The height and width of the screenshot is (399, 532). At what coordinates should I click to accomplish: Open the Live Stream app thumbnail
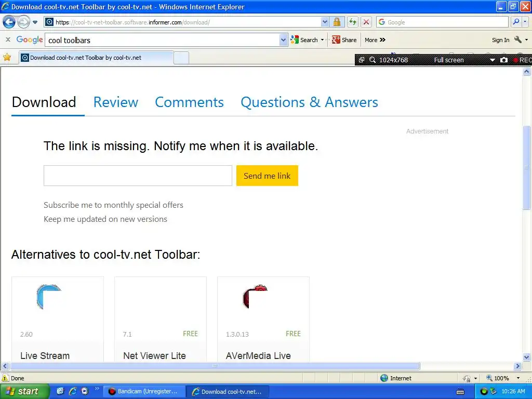pos(49,297)
